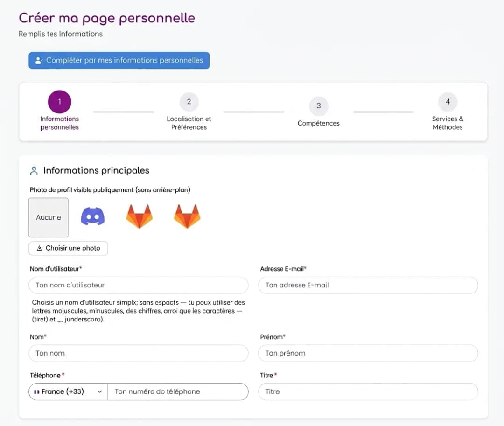Click the "Titre" input field
Screen dimensions: 504x426
coord(368,391)
